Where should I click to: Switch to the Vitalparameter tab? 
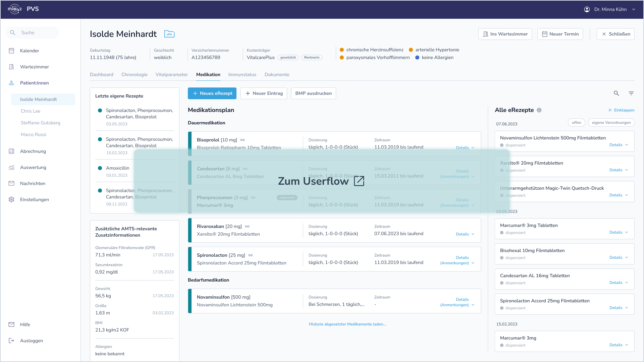(171, 74)
